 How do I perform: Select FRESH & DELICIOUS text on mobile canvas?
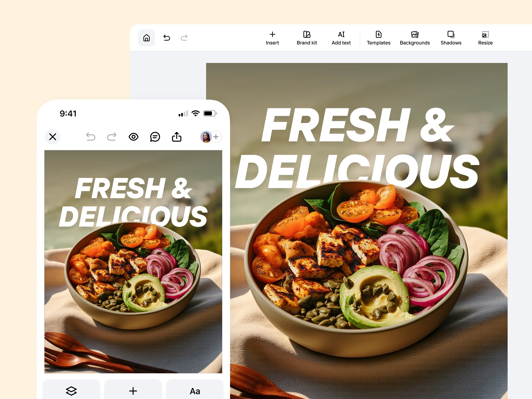tap(134, 202)
